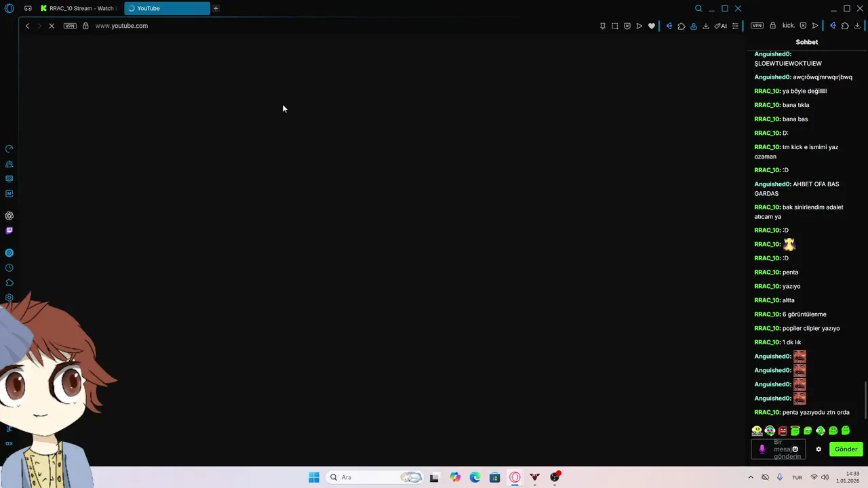Image resolution: width=868 pixels, height=488 pixels.
Task: View site security lock for youtube.com
Action: click(x=85, y=26)
